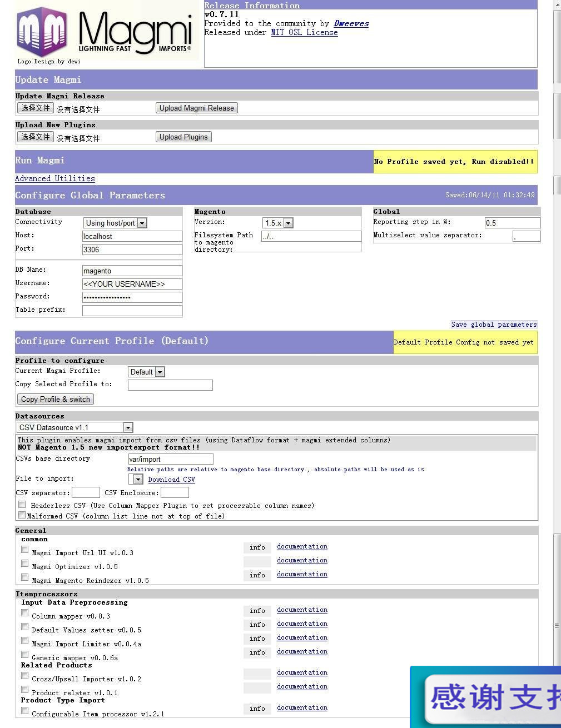The width and height of the screenshot is (561, 728).
Task: Show info for Magmi Import Url UI
Action: click(x=257, y=547)
